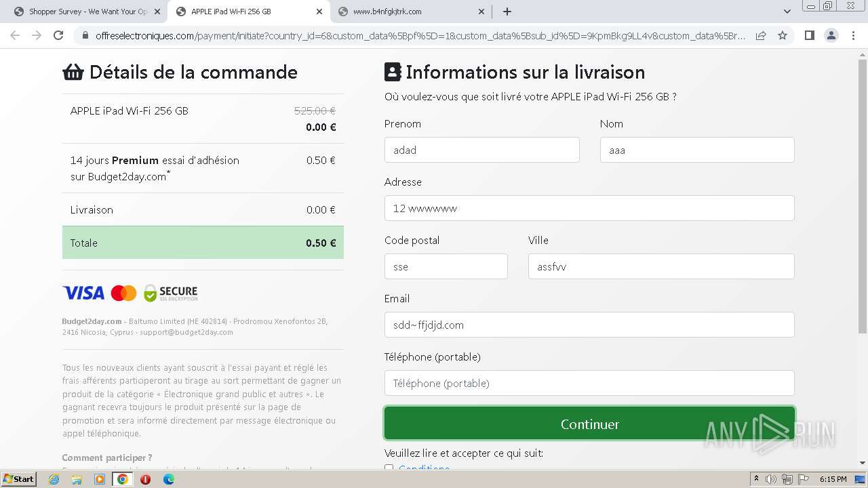Screen dimensions: 868x488
Task: Focus the Adresse input field
Action: pyautogui.click(x=589, y=208)
